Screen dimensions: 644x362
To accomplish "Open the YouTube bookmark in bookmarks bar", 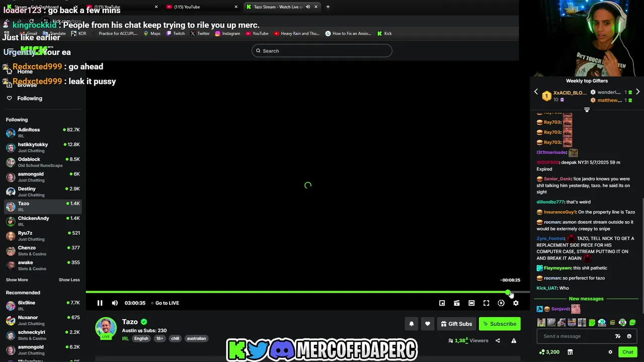I will pyautogui.click(x=257, y=33).
